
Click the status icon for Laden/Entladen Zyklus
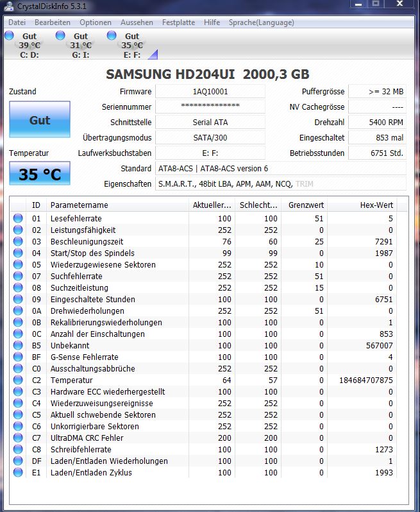[x=18, y=472]
